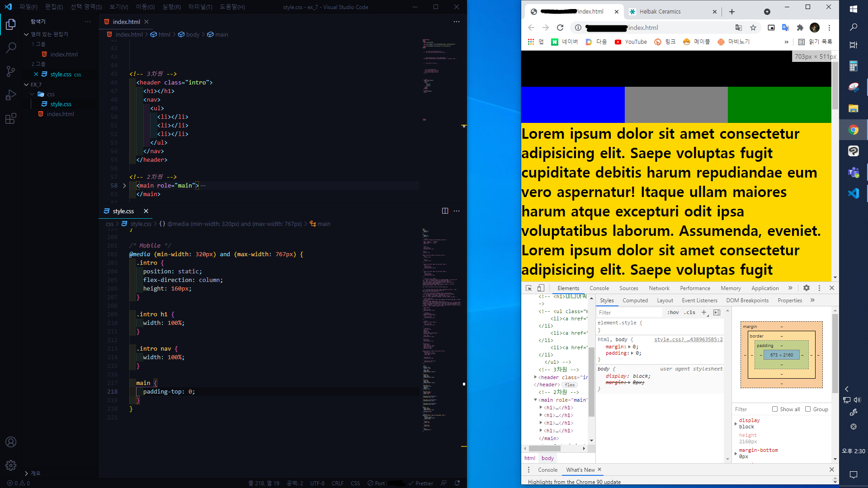
Task: Expand the folded main element on line 58
Action: coord(124,186)
